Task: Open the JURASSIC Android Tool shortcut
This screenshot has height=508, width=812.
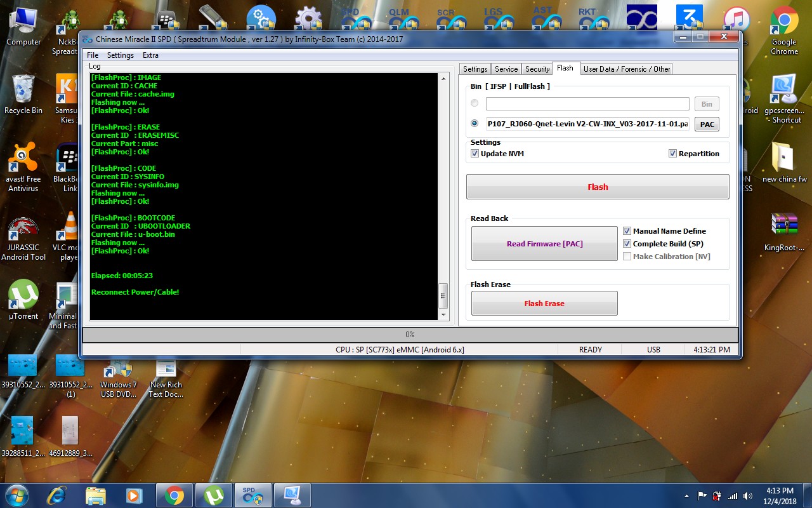Action: (23, 238)
